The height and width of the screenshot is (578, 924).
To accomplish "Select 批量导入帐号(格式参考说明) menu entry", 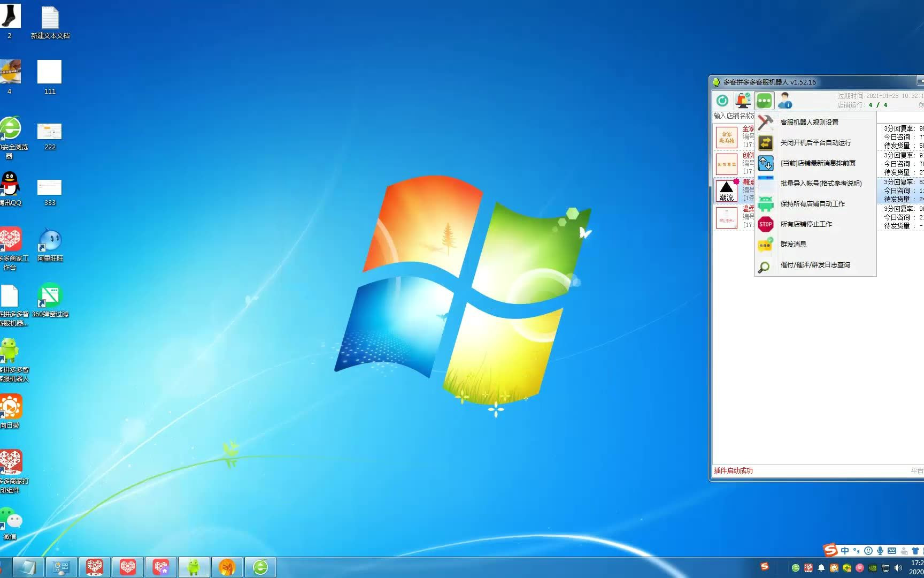I will coord(815,184).
